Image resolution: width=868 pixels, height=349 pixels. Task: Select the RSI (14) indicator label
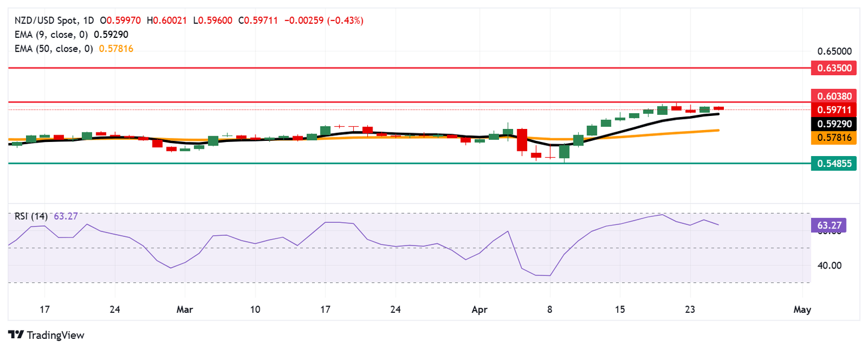pos(32,216)
